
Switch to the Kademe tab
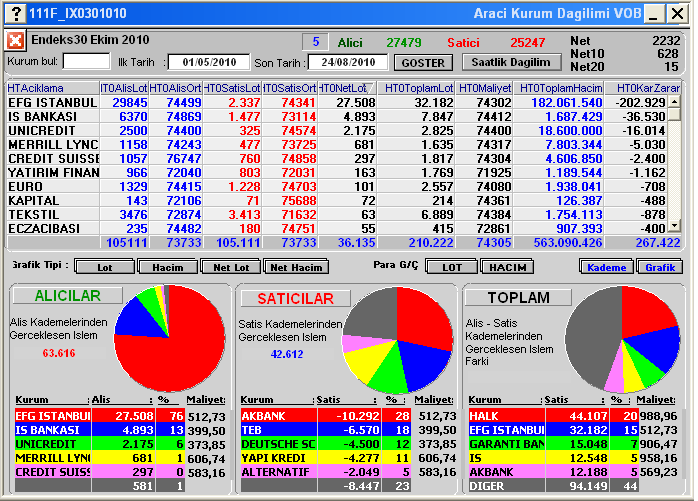(604, 267)
